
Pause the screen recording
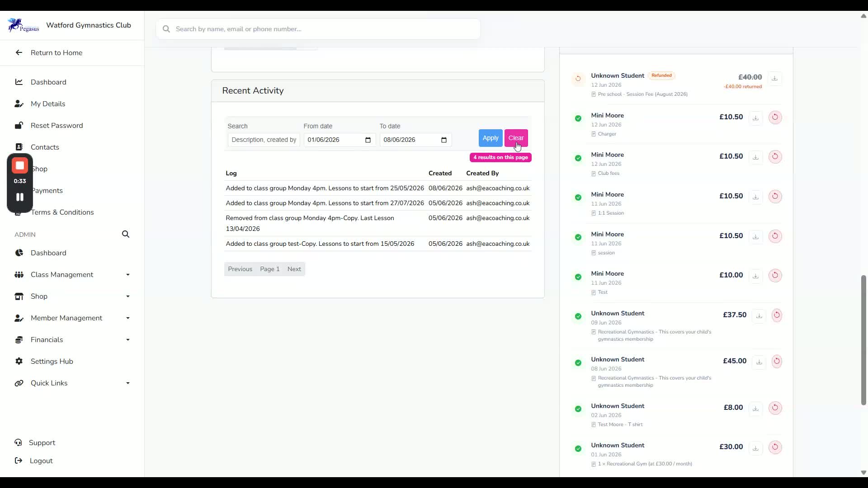pyautogui.click(x=20, y=197)
